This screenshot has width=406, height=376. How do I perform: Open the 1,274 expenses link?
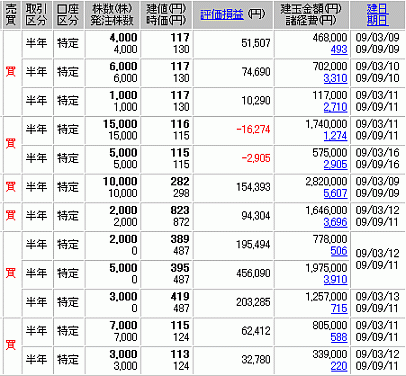point(335,136)
